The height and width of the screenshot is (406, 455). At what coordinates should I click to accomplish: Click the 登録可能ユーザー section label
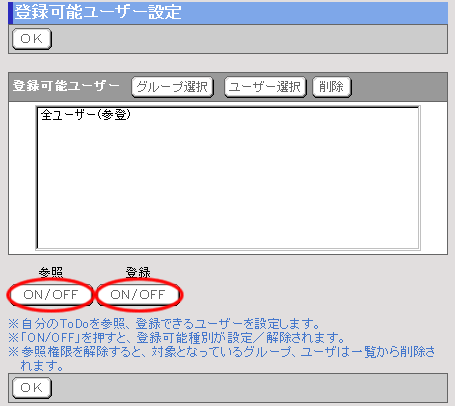click(66, 86)
